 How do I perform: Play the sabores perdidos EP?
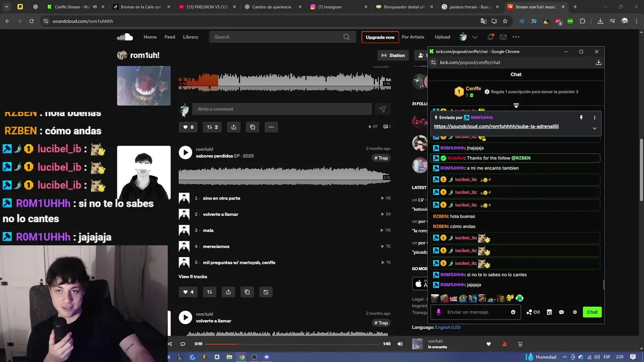click(x=185, y=152)
